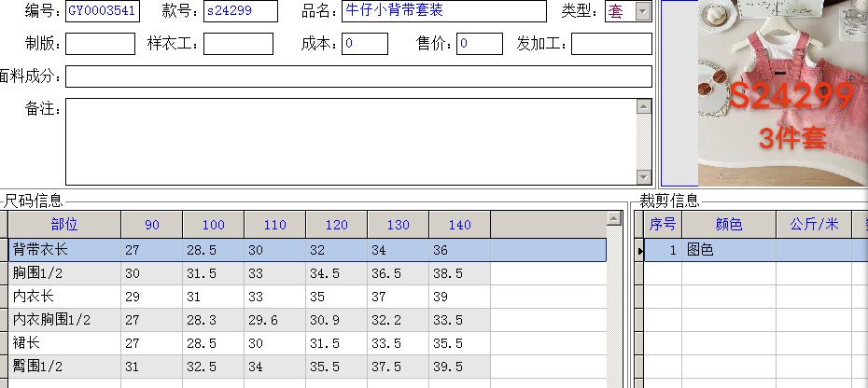
Task: Click the 140 size column header
Action: (x=459, y=224)
